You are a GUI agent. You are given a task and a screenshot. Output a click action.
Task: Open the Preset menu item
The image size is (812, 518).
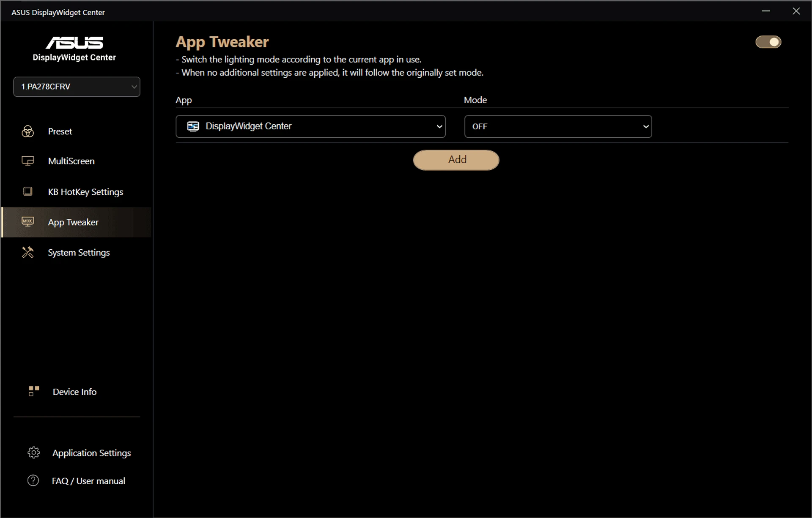tap(77, 131)
